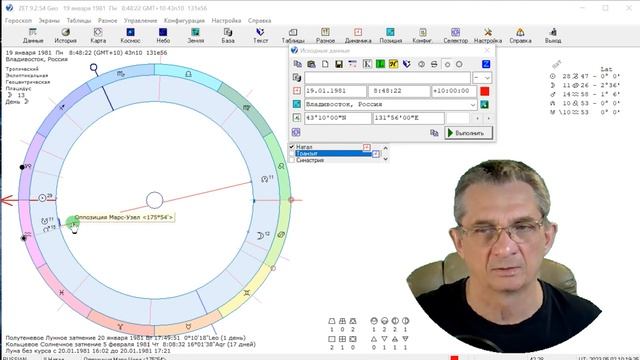Click the timezone field +10:00:00
The width and height of the screenshot is (640, 360).
click(454, 91)
